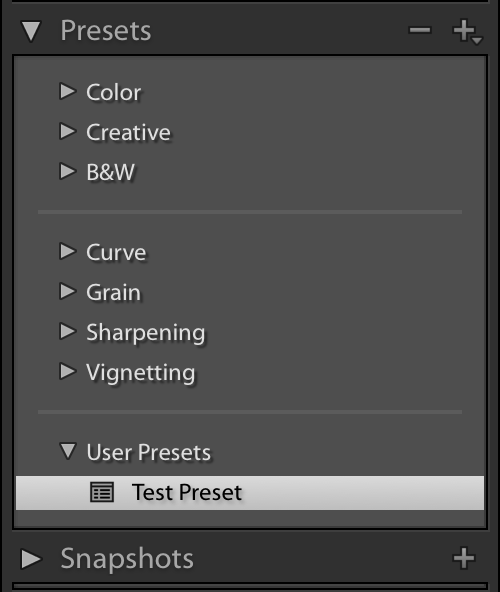Viewport: 500px width, 592px height.
Task: Expand the Snapshots panel triangle
Action: (31, 559)
